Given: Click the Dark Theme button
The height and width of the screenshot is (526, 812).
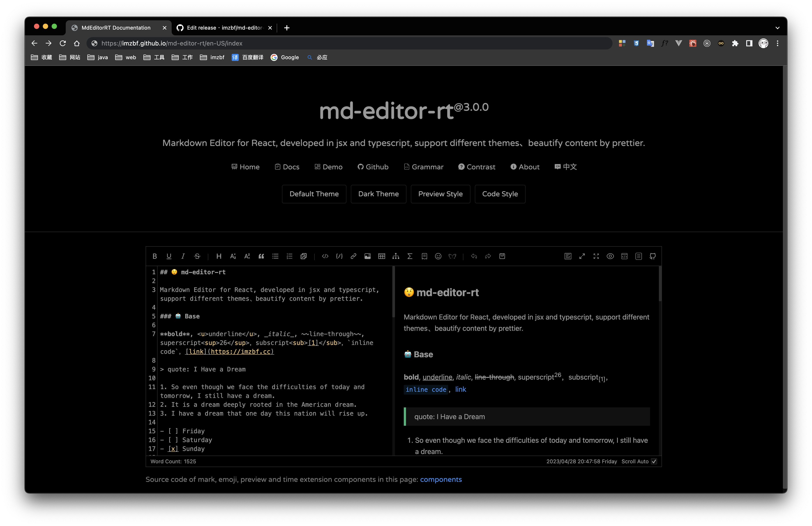Looking at the screenshot, I should (x=378, y=194).
